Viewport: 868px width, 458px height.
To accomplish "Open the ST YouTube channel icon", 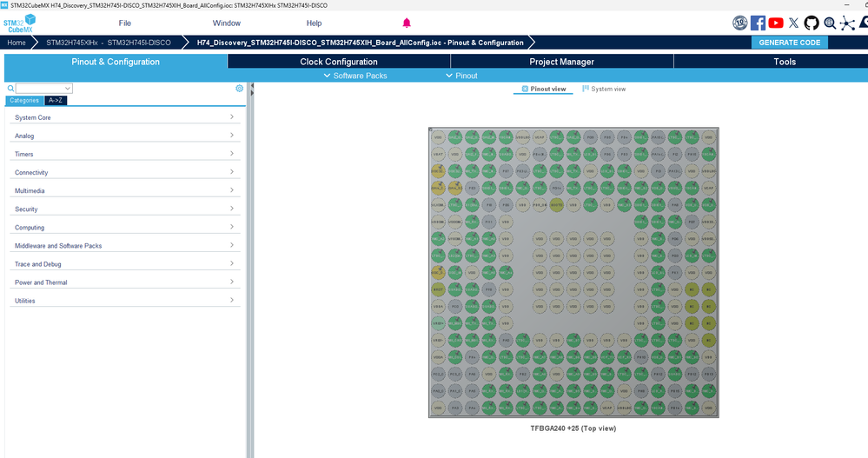I will (x=776, y=23).
